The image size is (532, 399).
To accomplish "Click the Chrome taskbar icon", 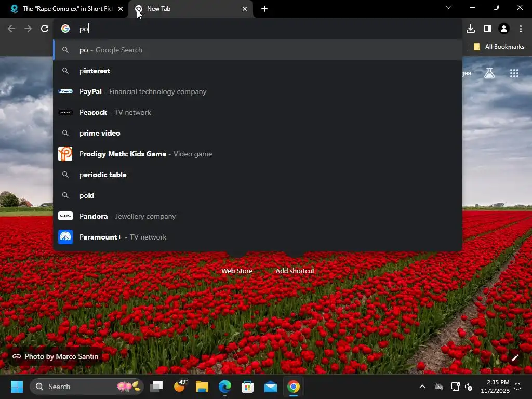I will 294,387.
